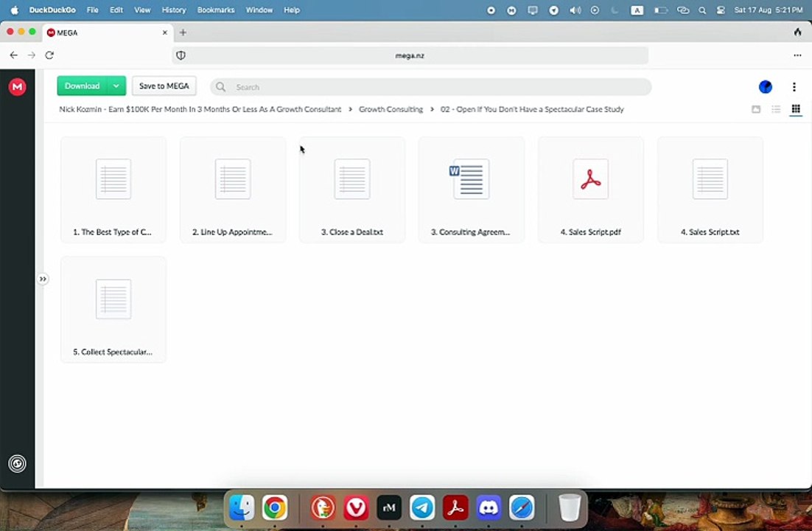812x531 pixels.
Task: Go back in browser
Action: pyautogui.click(x=14, y=55)
